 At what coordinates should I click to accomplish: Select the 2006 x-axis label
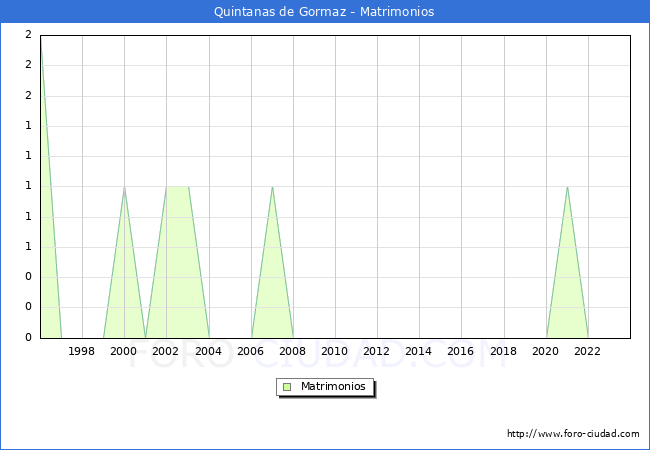click(250, 351)
